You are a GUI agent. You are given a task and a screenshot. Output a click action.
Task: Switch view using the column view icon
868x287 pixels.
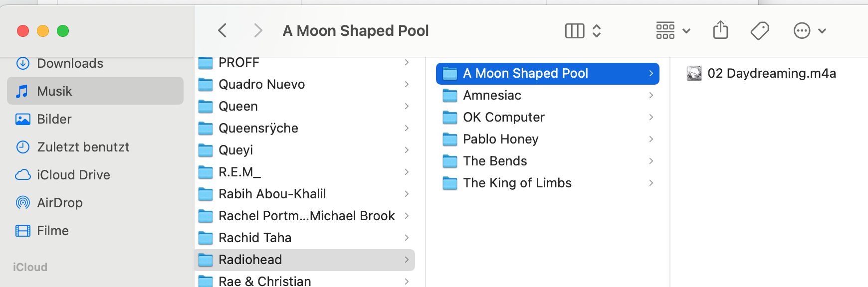(575, 31)
